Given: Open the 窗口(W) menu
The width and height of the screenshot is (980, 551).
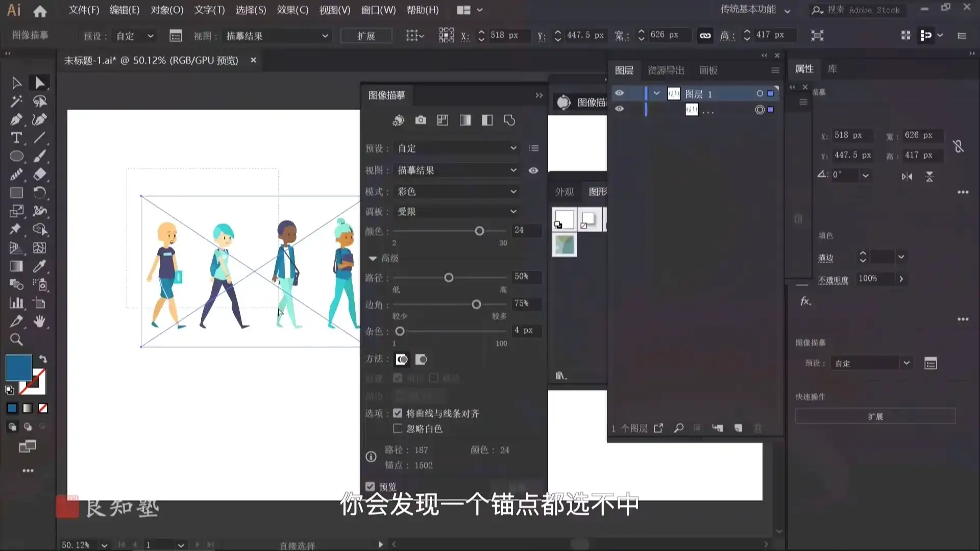Looking at the screenshot, I should (x=378, y=10).
